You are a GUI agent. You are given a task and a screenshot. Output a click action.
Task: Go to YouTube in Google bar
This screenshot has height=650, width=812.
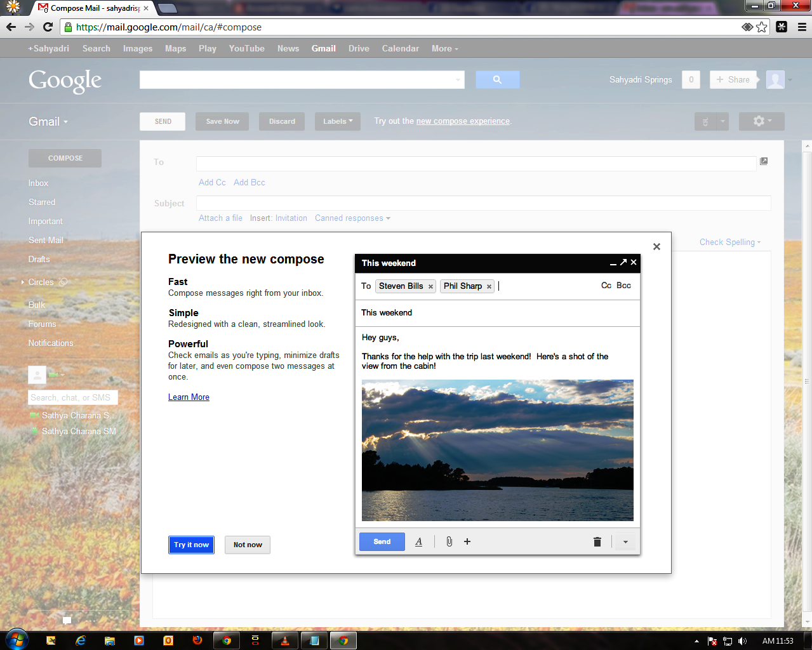click(x=247, y=48)
